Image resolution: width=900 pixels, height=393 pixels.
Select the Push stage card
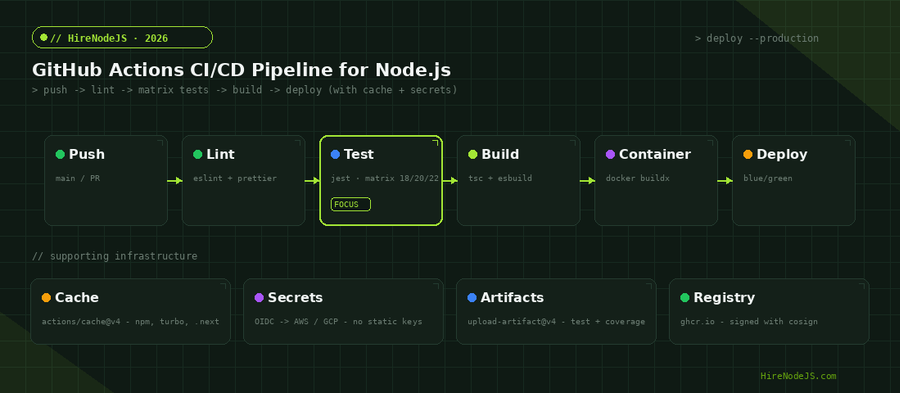tap(106, 180)
